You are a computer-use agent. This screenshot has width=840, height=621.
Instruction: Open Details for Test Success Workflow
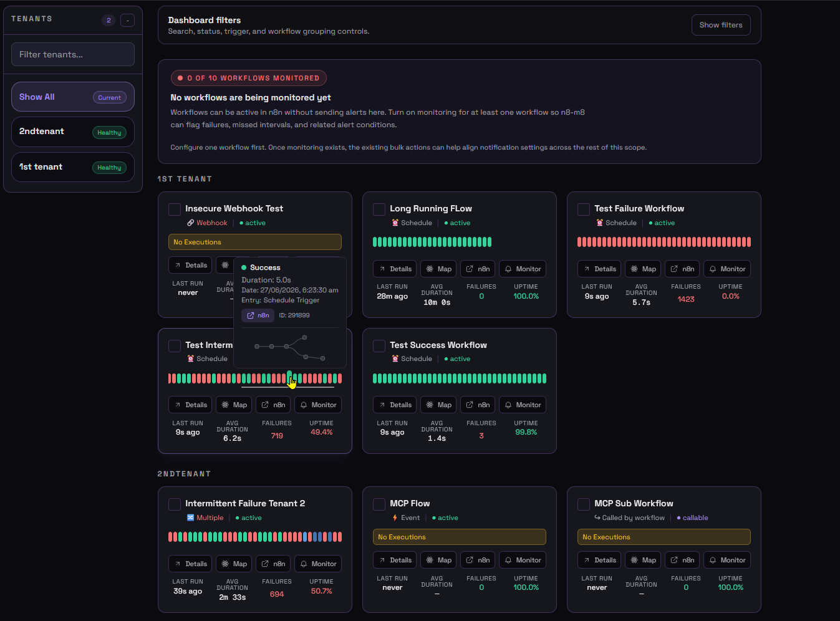click(x=395, y=405)
